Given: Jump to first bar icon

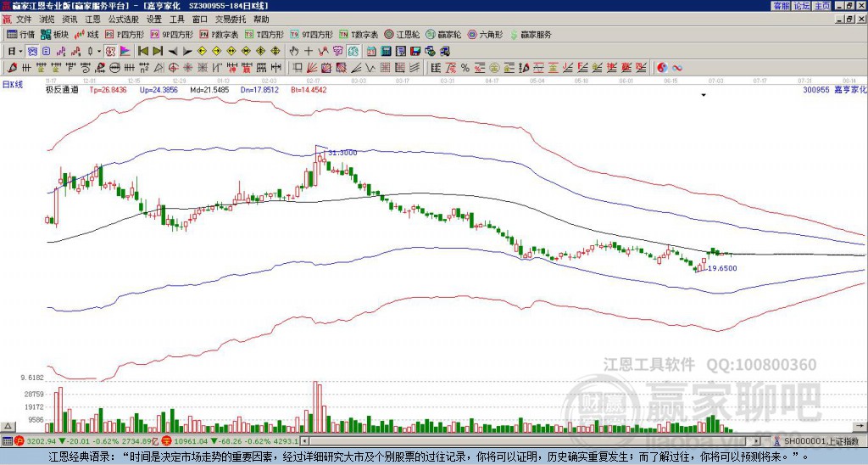Looking at the screenshot, I should coord(142,52).
